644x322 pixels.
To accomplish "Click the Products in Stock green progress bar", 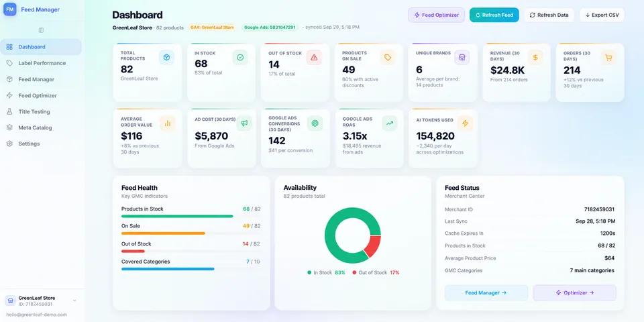I will (177, 216).
